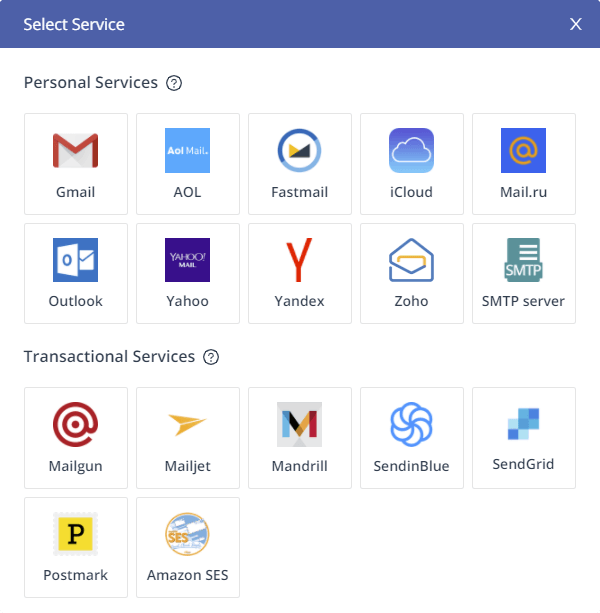Image resolution: width=600 pixels, height=613 pixels.
Task: Open help for Personal Services
Action: pos(174,83)
